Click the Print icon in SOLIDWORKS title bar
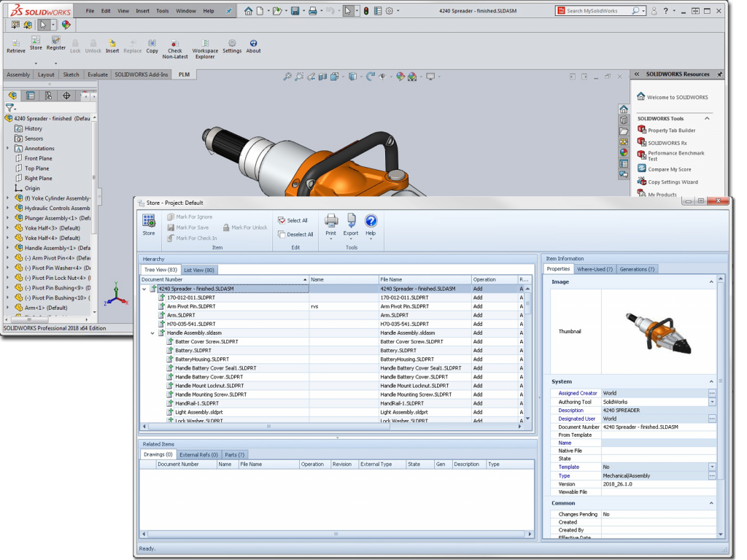Viewport: 747px width, 560px height. click(x=312, y=10)
